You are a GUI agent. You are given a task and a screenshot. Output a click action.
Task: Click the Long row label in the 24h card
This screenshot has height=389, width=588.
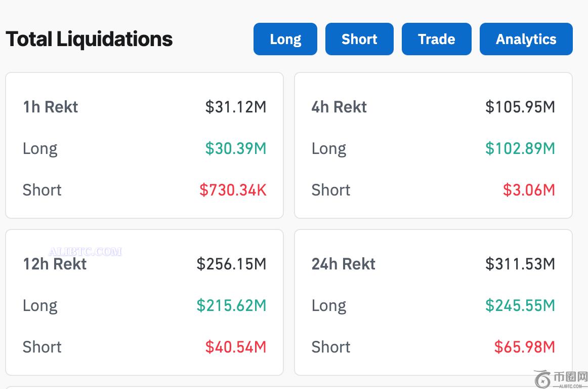pyautogui.click(x=329, y=306)
